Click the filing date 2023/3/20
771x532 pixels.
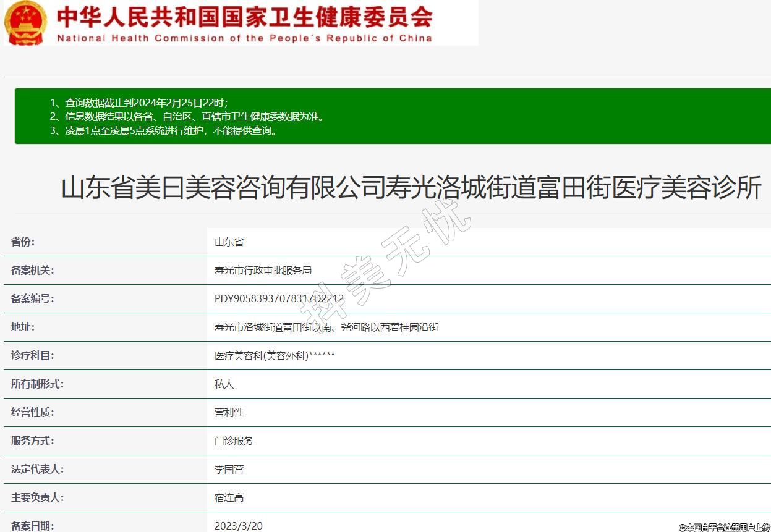[239, 526]
